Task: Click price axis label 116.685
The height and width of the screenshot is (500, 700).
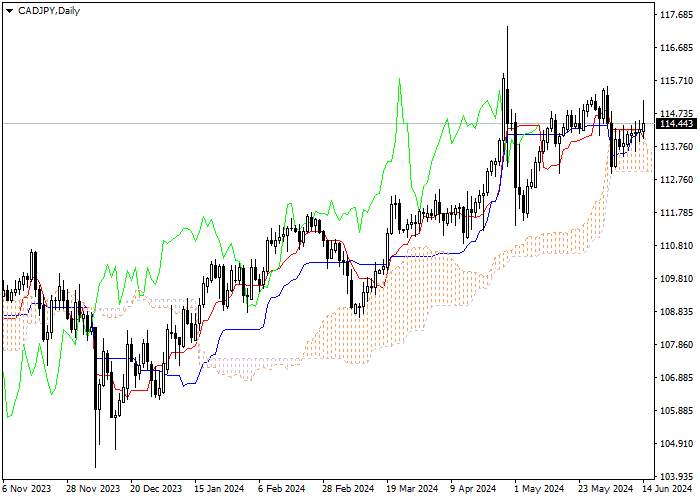Action: coord(676,48)
